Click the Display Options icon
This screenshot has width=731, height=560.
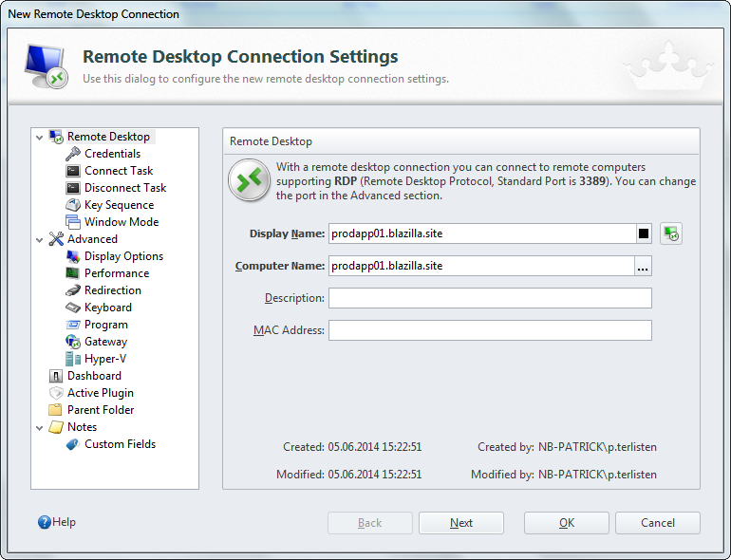pos(73,256)
